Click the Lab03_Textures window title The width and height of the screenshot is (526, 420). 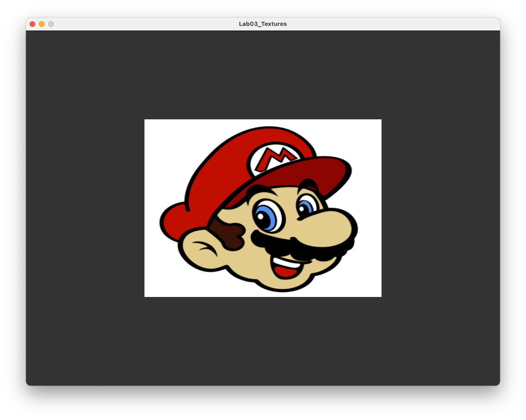point(263,24)
